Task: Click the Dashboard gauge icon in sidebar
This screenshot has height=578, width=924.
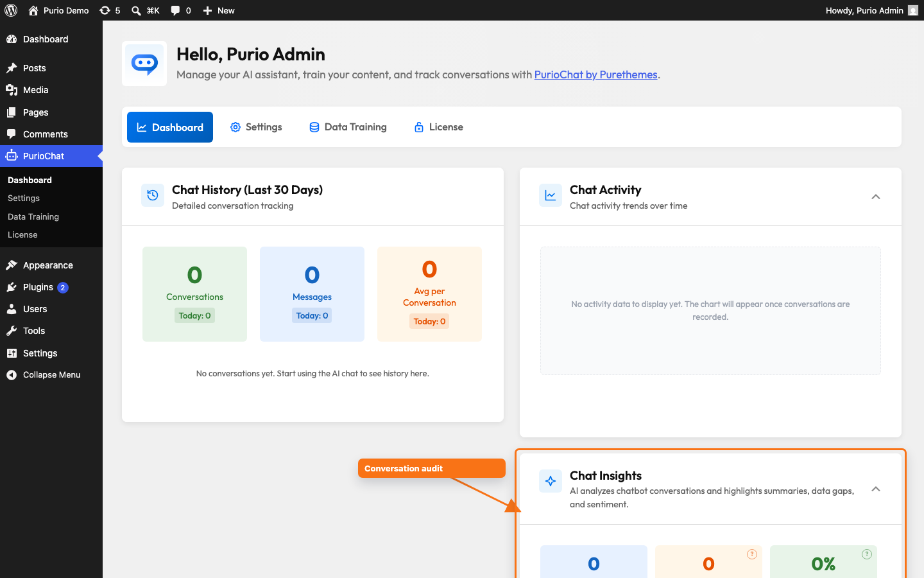Action: coord(12,39)
